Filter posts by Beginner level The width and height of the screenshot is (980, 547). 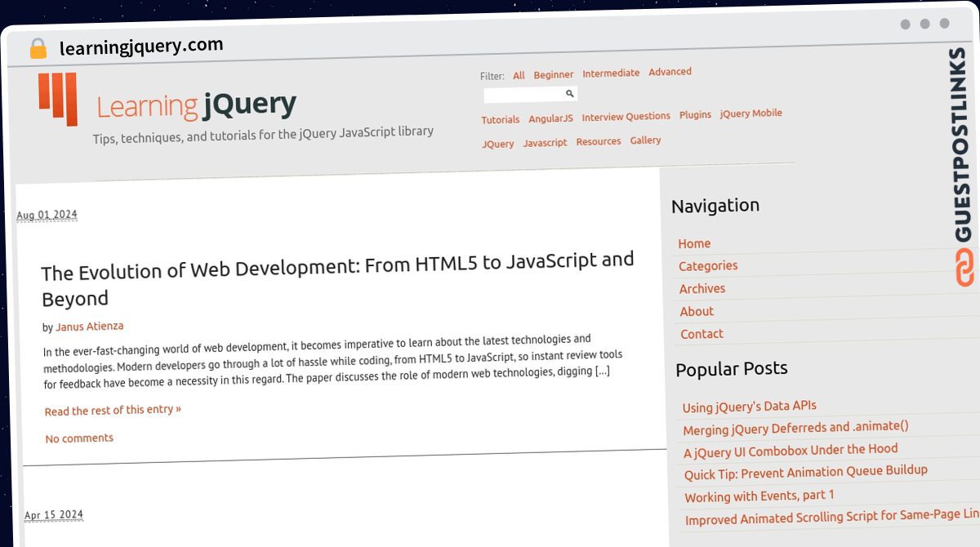pyautogui.click(x=553, y=75)
